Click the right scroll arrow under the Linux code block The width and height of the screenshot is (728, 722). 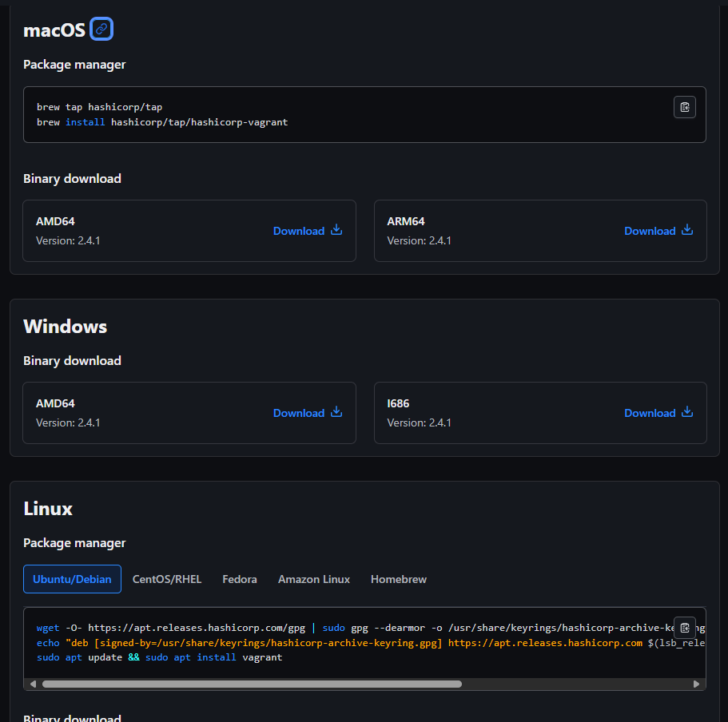pyautogui.click(x=696, y=684)
